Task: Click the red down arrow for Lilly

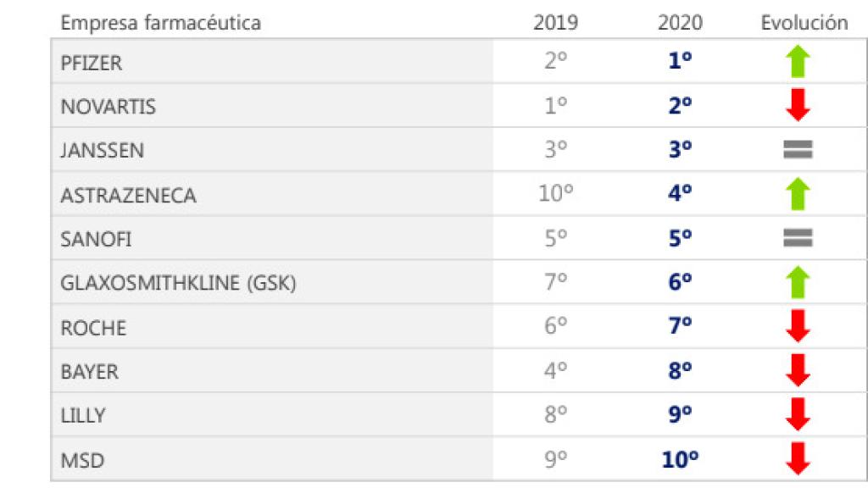Action: [x=798, y=414]
